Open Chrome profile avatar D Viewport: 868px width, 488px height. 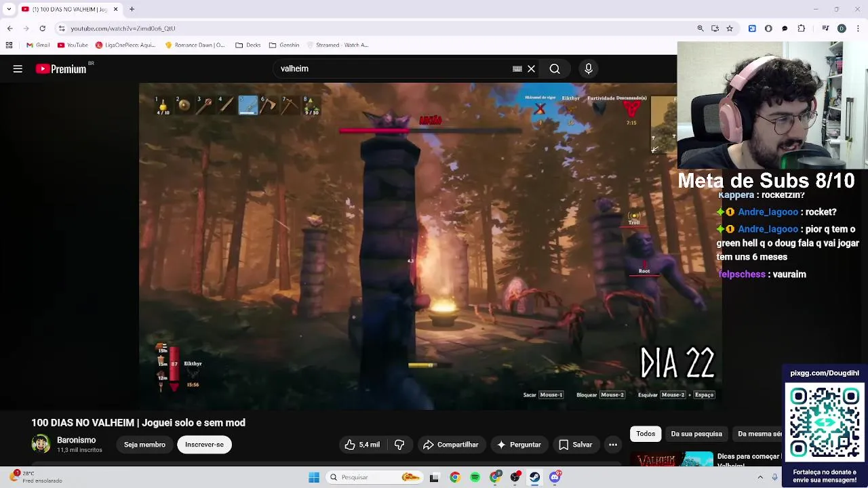click(842, 28)
